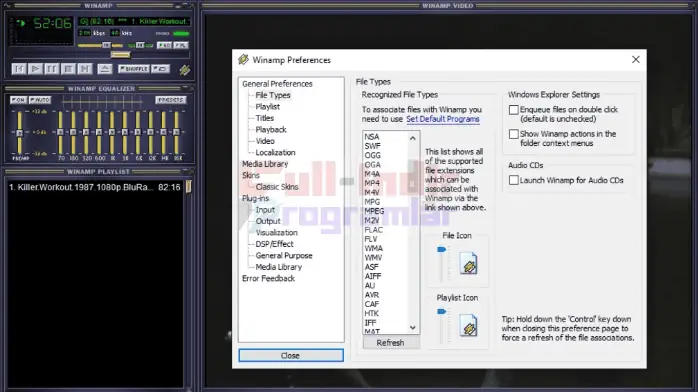698x392 pixels.
Task: Click the Winamp volume slider
Action: pyautogui.click(x=100, y=45)
